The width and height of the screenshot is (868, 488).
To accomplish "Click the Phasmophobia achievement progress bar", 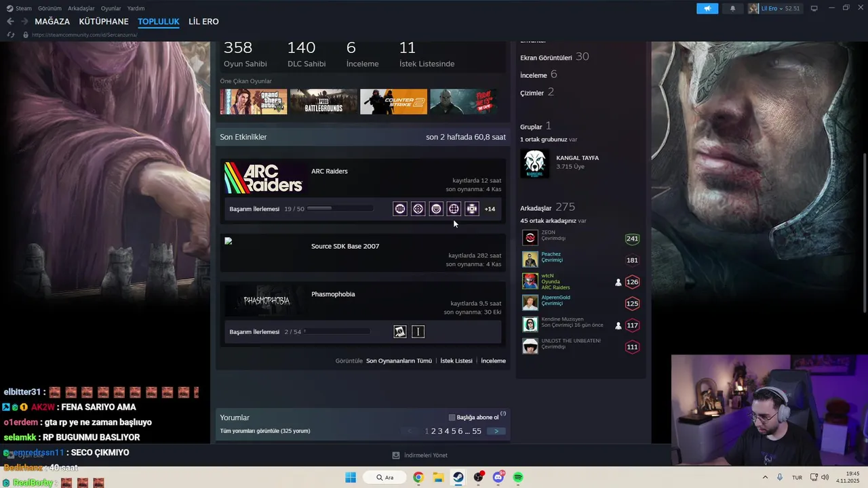I will [x=337, y=331].
